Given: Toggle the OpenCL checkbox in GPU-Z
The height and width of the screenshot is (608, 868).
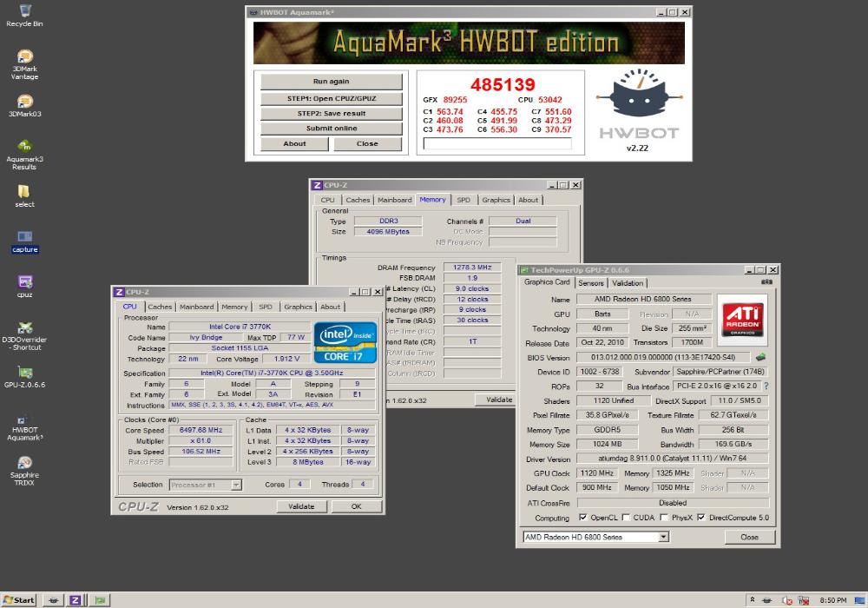Looking at the screenshot, I should pos(582,517).
